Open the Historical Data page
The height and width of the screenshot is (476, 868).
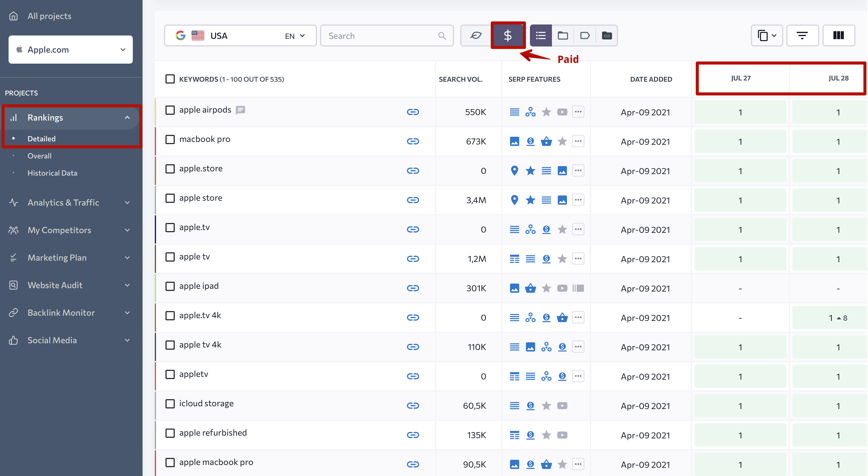click(x=52, y=173)
